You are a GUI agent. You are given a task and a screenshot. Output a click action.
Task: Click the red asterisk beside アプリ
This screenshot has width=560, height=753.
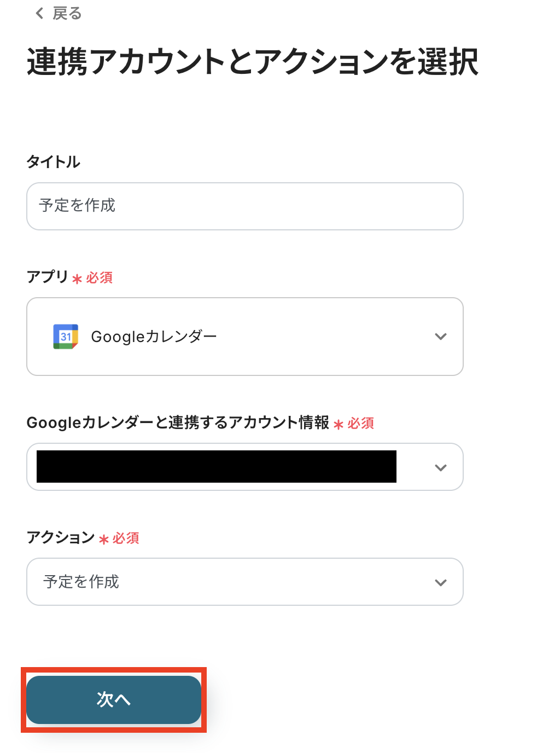[x=77, y=279]
